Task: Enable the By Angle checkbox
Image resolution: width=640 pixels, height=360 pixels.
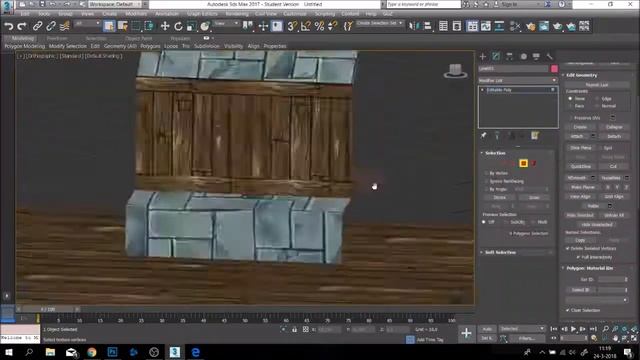Action: tap(486, 189)
